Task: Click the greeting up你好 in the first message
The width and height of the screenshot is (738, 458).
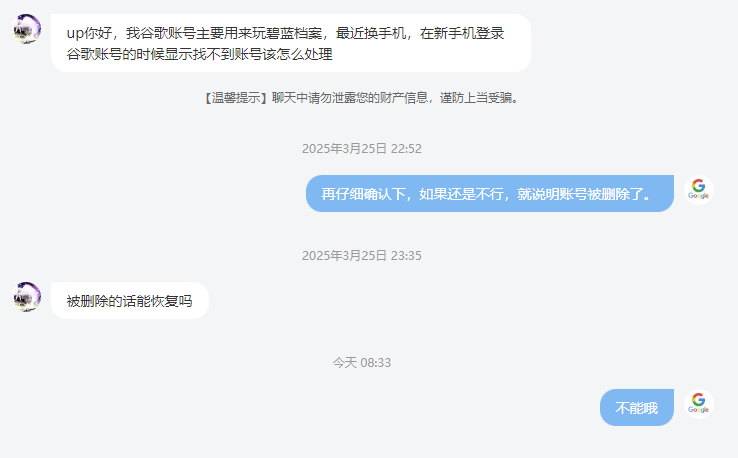Action: [x=89, y=33]
